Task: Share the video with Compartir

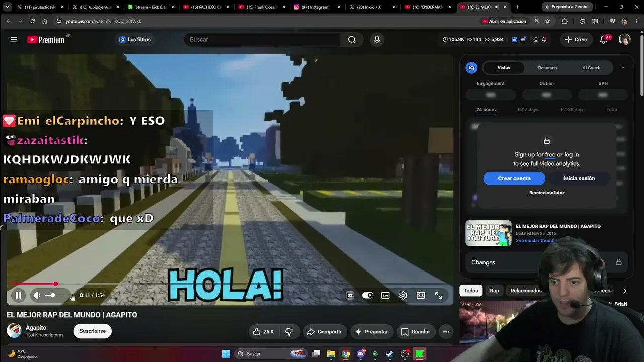Action: click(325, 332)
